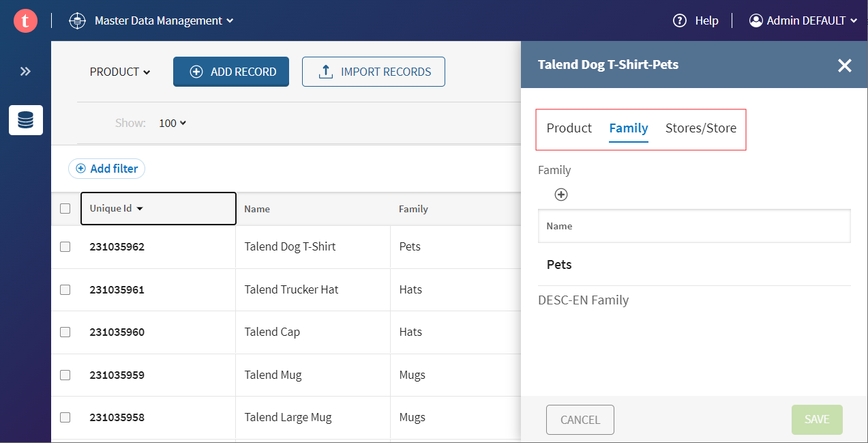Image resolution: width=868 pixels, height=443 pixels.
Task: Expand the sidebar with double chevron
Action: click(25, 71)
